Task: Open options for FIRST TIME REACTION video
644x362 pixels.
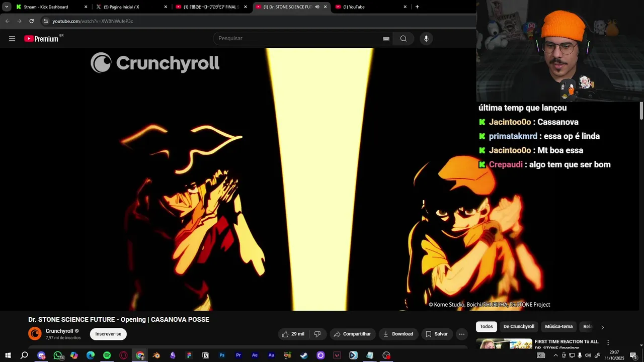Action: tap(608, 342)
